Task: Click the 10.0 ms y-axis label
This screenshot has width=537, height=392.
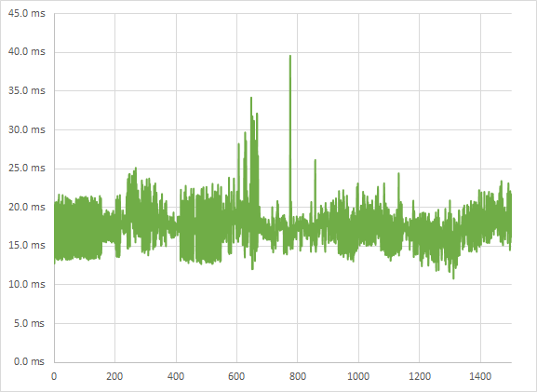Action: point(26,284)
